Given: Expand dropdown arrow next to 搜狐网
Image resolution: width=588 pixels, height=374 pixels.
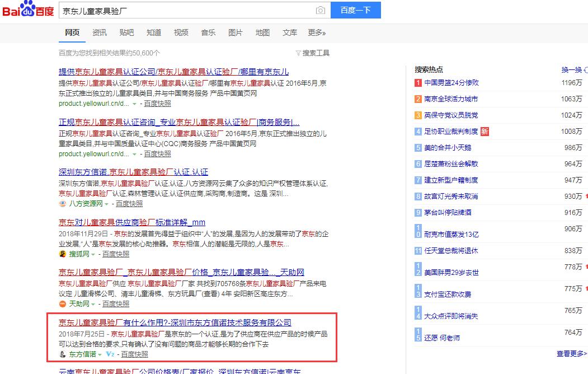Looking at the screenshot, I should click(92, 254).
